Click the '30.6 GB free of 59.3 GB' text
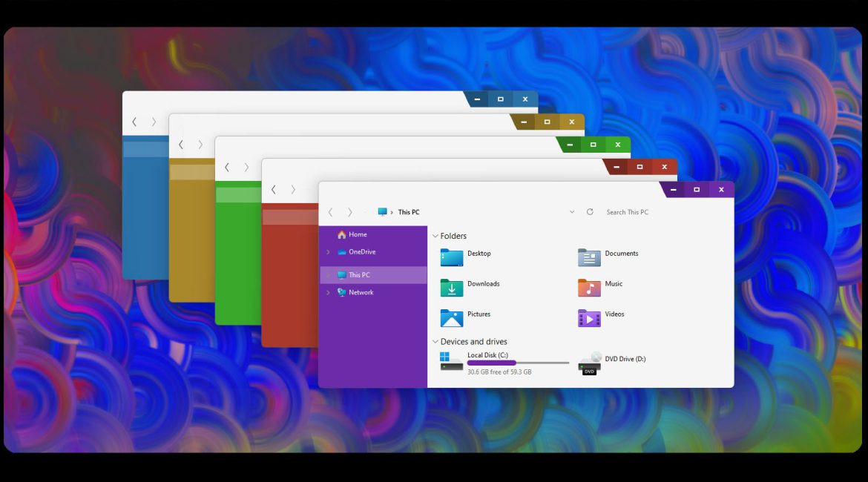This screenshot has height=482, width=868. tap(499, 372)
